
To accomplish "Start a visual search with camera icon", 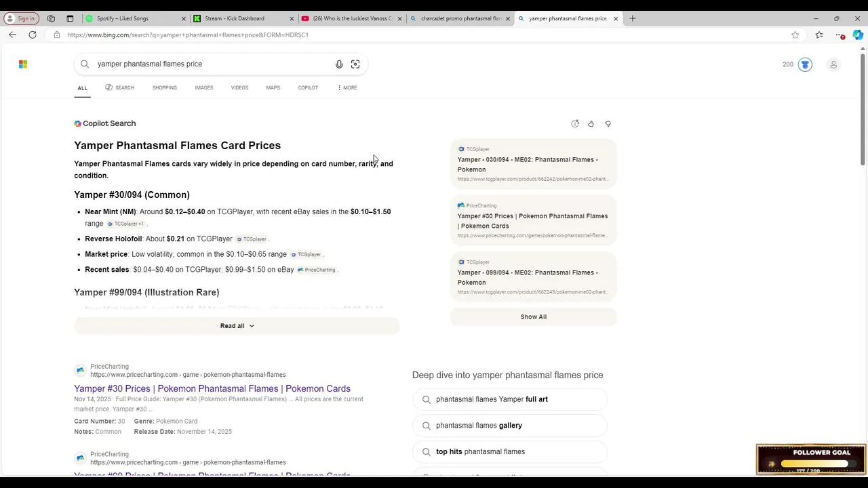I will click(x=355, y=64).
